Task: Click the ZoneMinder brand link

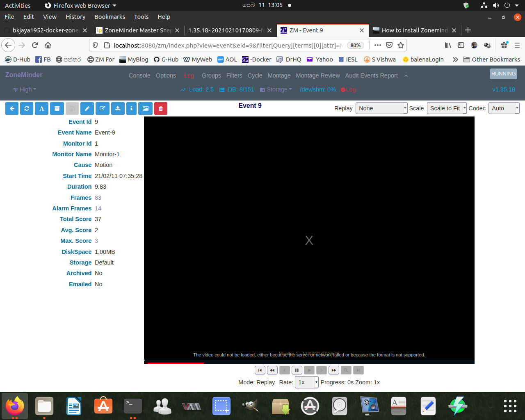Action: pos(24,75)
